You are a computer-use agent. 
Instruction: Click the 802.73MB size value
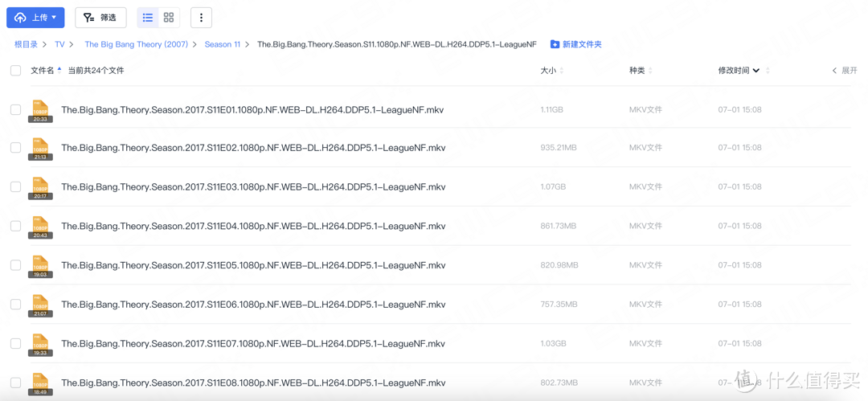(x=559, y=383)
